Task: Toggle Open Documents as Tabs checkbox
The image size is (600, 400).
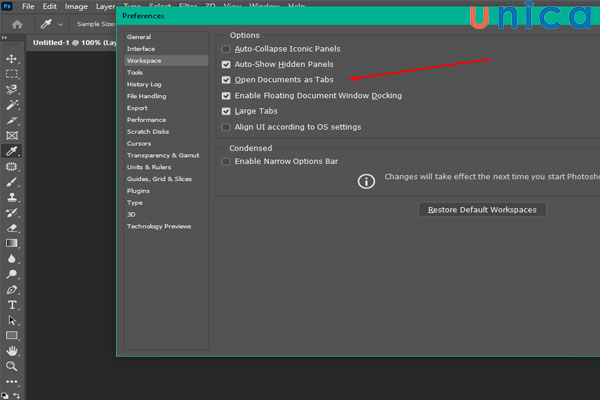Action: (x=226, y=80)
